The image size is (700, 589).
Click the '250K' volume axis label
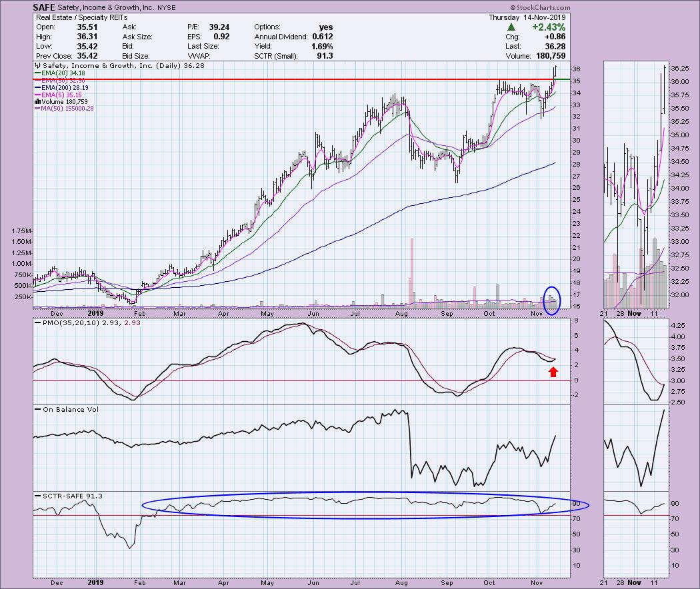tap(23, 296)
